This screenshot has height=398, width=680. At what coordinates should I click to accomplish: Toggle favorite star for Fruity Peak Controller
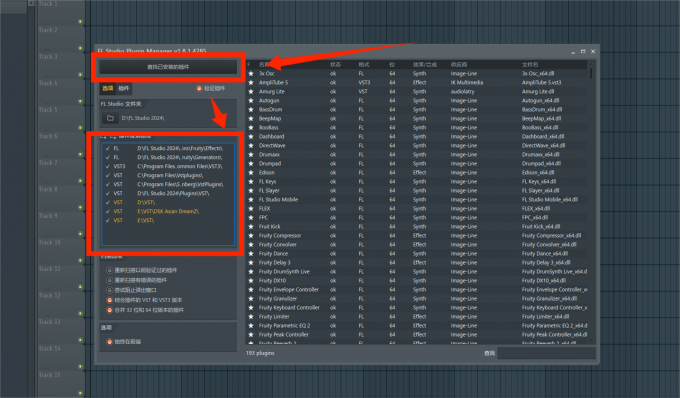251,335
